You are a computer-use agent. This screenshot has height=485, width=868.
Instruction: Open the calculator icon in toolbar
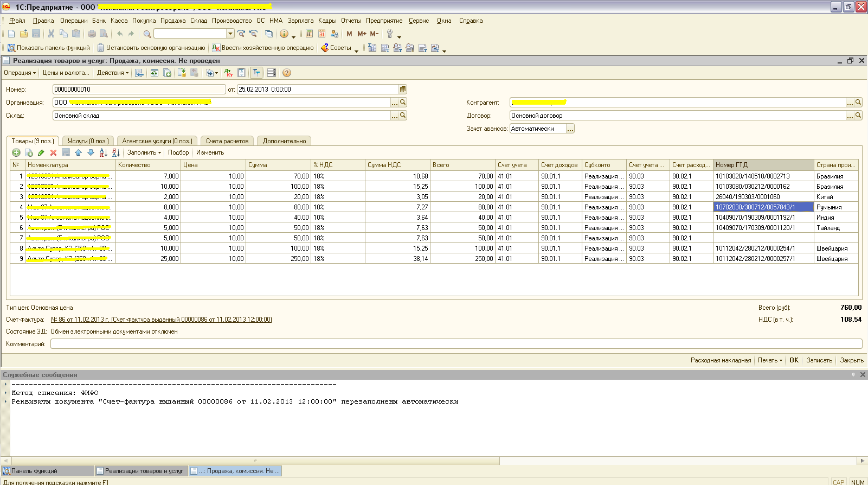click(x=309, y=34)
